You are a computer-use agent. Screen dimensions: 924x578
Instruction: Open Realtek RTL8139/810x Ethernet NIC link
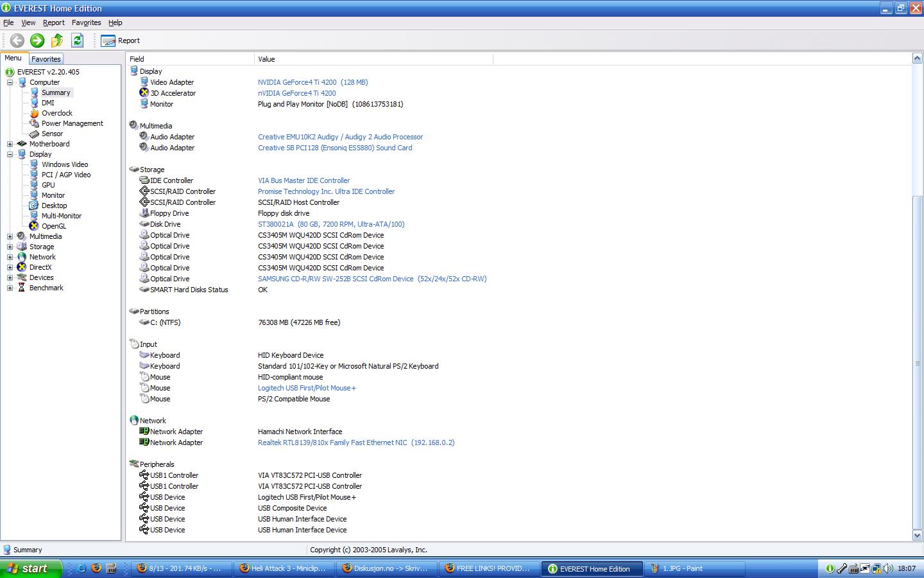click(x=356, y=442)
